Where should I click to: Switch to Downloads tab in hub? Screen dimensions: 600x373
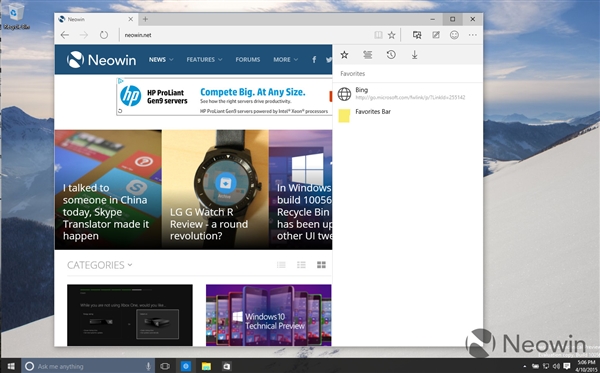click(x=414, y=55)
